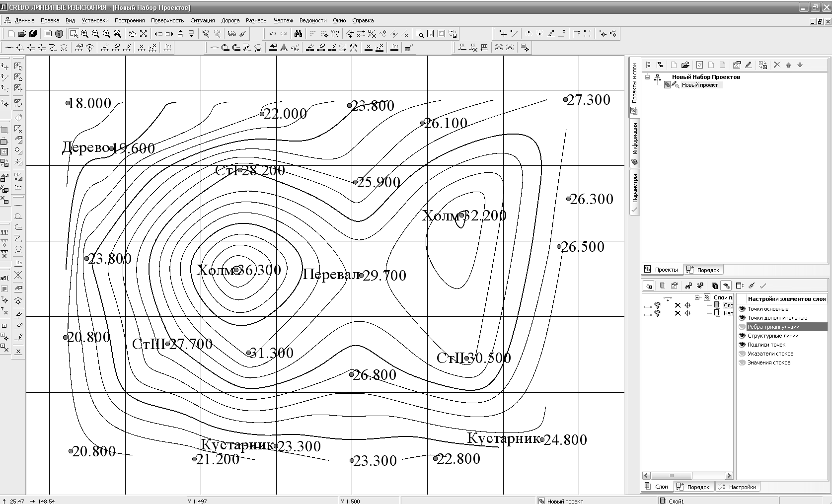Click the Перевал 29.700 point on the map
Screen dimensions: 832x504
pos(362,275)
